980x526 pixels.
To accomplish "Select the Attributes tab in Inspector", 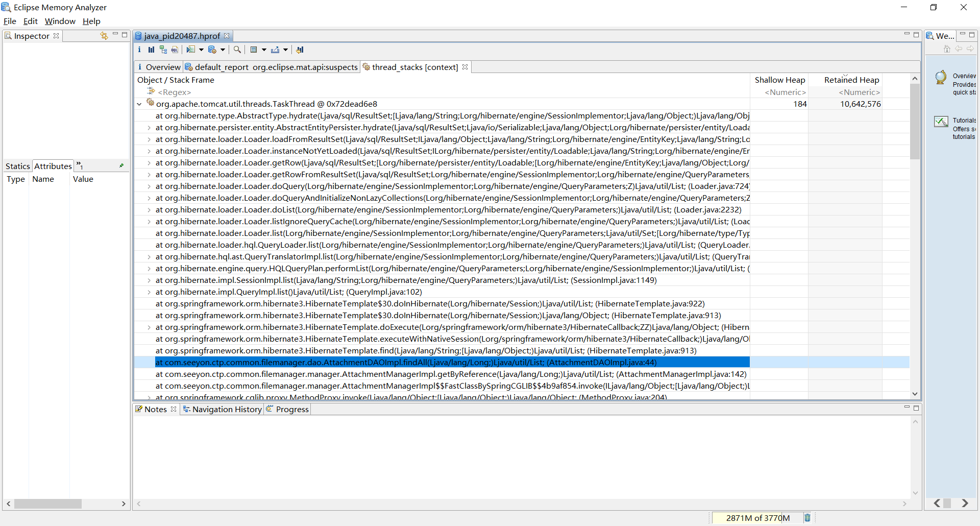I will point(53,166).
